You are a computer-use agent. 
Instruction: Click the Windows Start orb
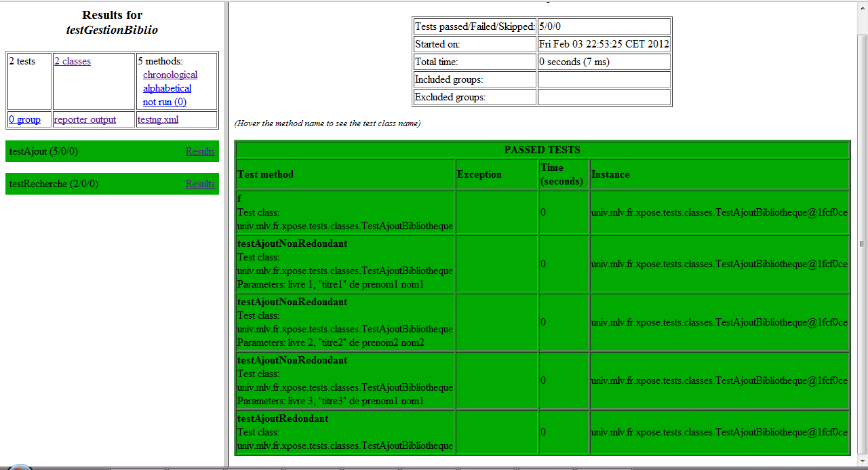click(19, 467)
